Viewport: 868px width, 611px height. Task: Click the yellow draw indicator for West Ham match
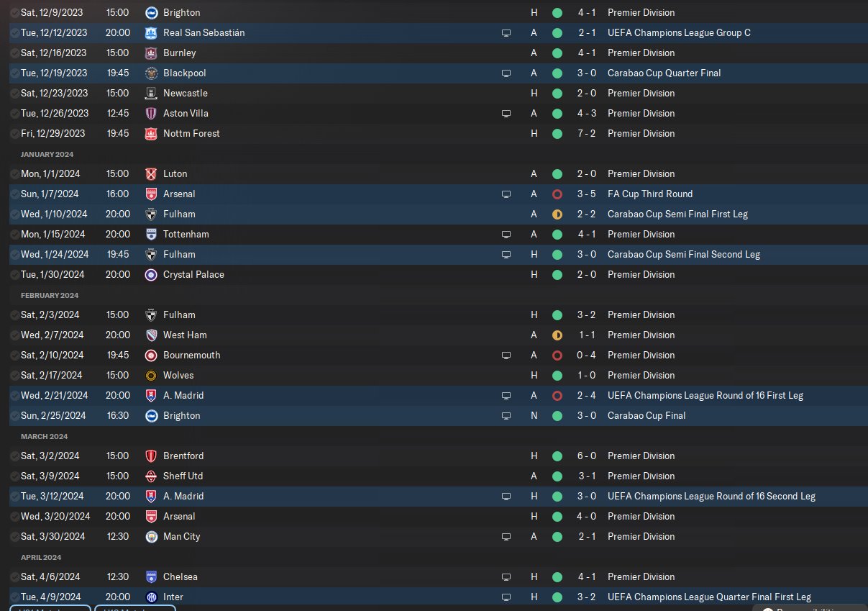click(x=557, y=335)
